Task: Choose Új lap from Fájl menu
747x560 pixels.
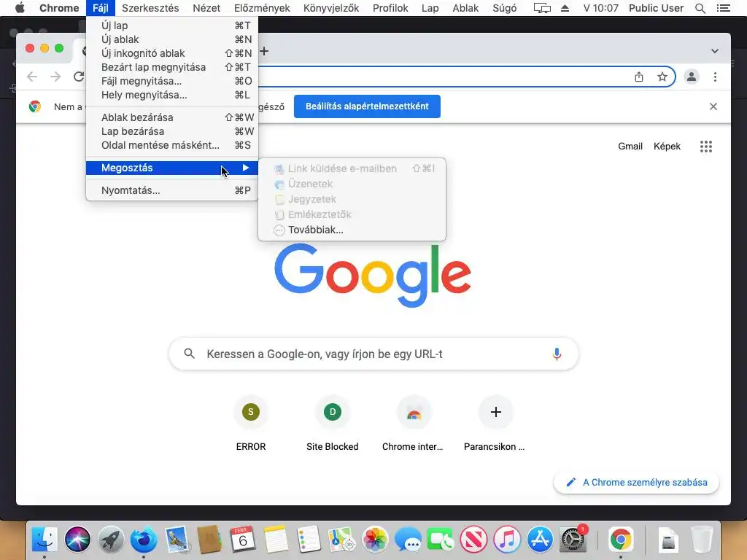Action: pos(172,26)
